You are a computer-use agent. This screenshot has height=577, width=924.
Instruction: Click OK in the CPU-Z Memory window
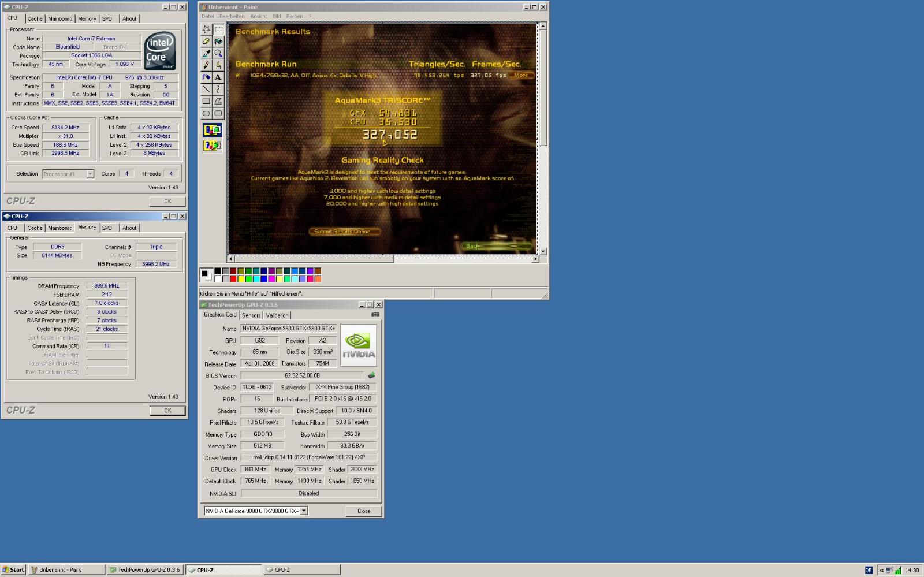pyautogui.click(x=167, y=411)
